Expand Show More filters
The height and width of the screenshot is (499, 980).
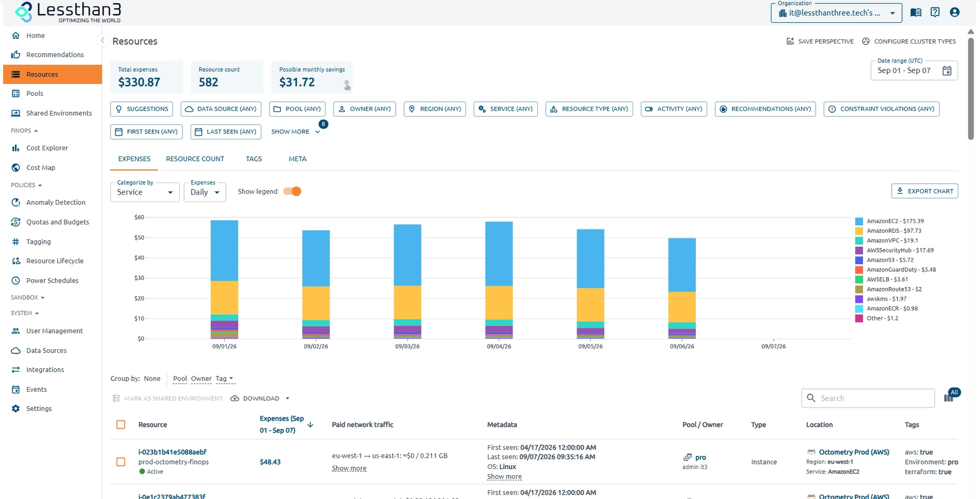(x=296, y=132)
